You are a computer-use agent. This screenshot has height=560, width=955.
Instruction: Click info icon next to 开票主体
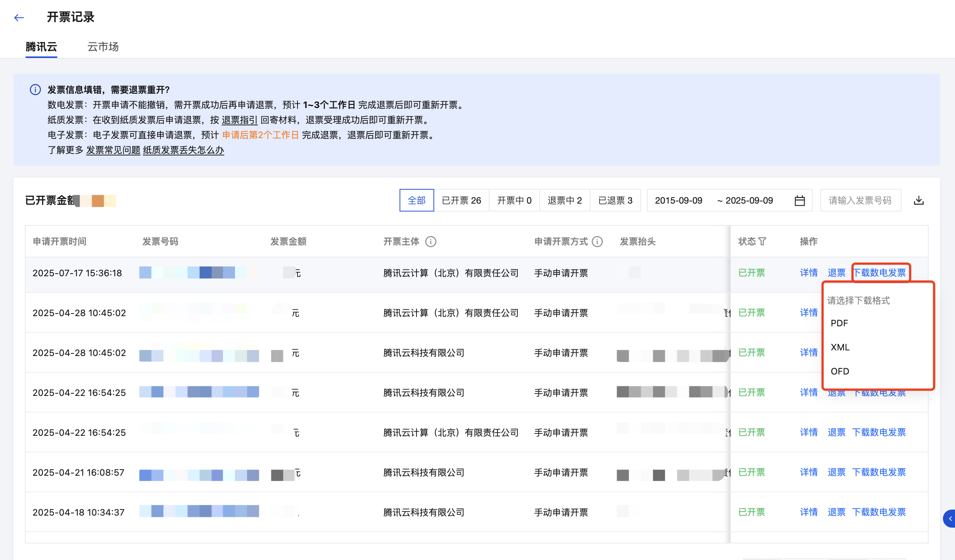430,242
